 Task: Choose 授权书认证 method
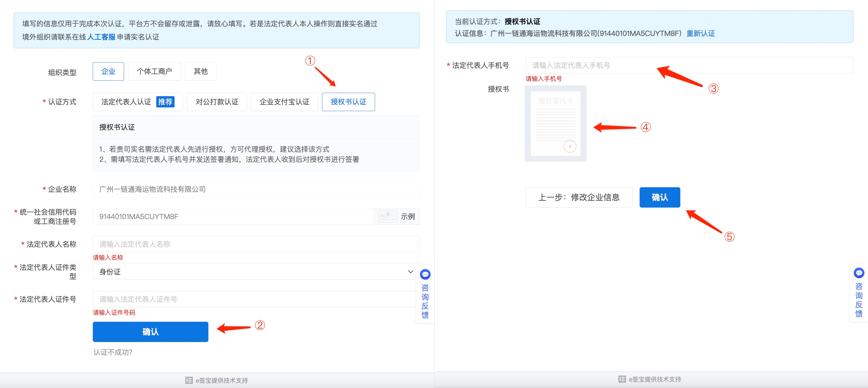click(349, 102)
